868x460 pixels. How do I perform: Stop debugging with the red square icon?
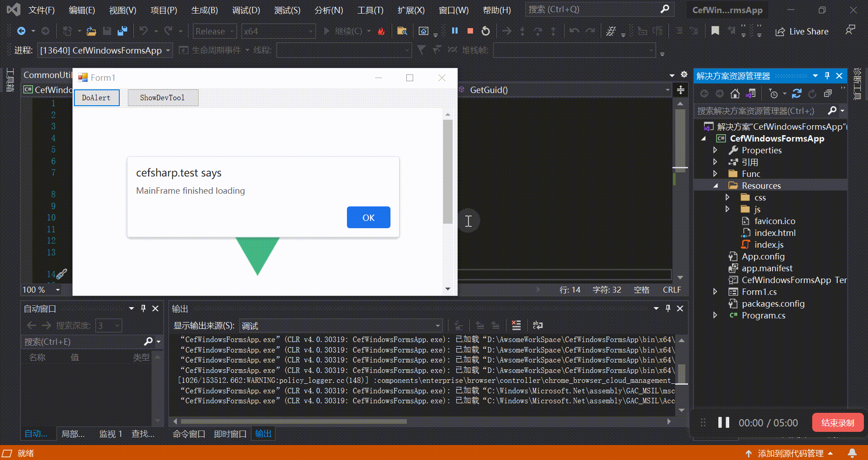470,31
